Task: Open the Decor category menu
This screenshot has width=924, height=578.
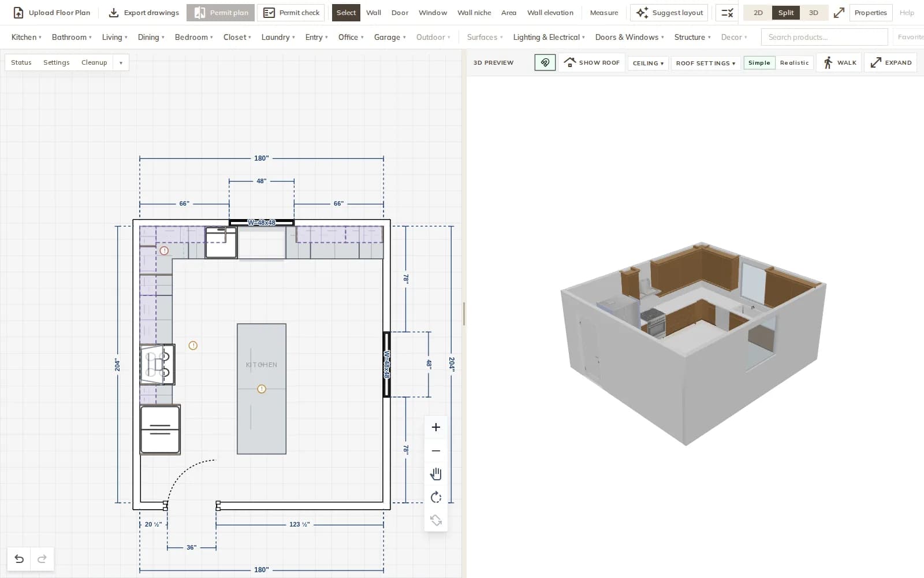Action: tap(734, 37)
